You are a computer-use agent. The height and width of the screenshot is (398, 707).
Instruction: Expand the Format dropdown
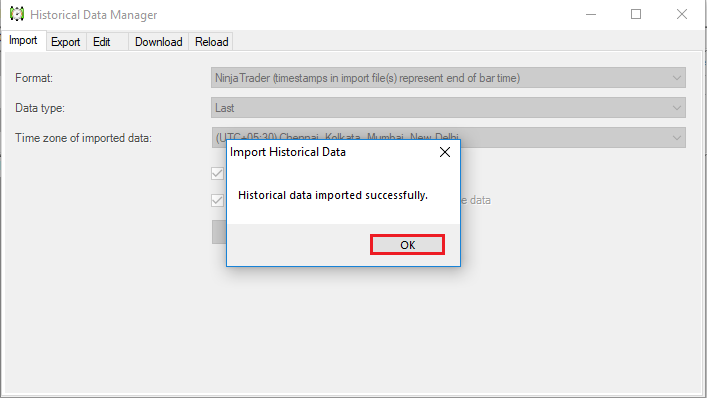click(448, 78)
